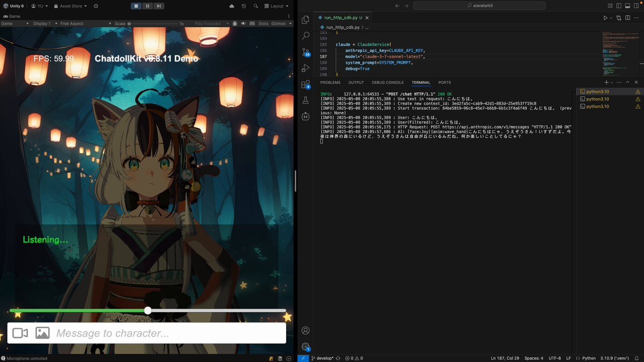Open Unity cloud services icon

click(231, 6)
